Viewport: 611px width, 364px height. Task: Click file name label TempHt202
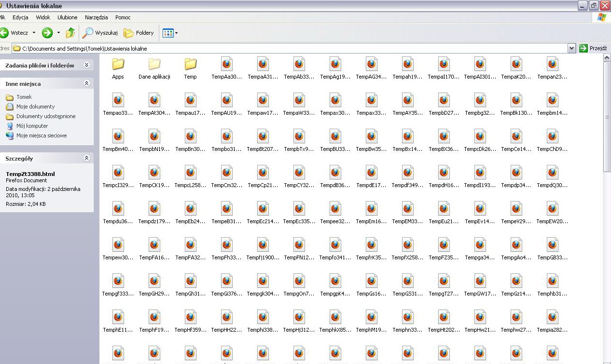click(444, 330)
